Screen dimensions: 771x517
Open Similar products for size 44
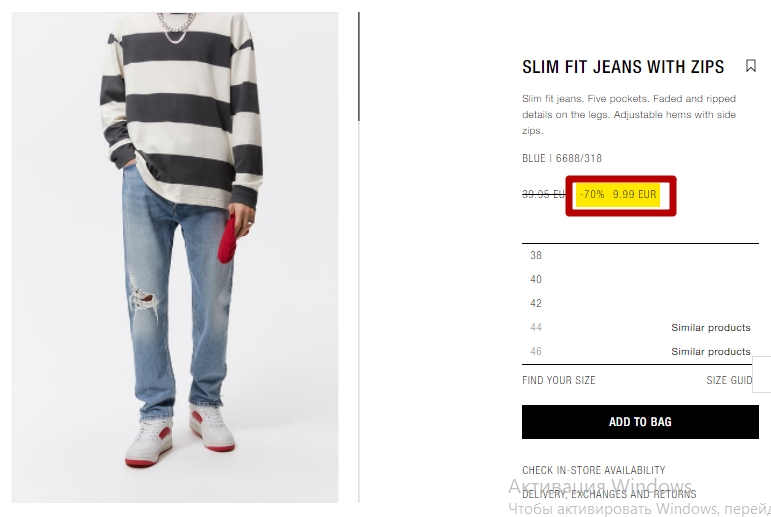point(711,328)
